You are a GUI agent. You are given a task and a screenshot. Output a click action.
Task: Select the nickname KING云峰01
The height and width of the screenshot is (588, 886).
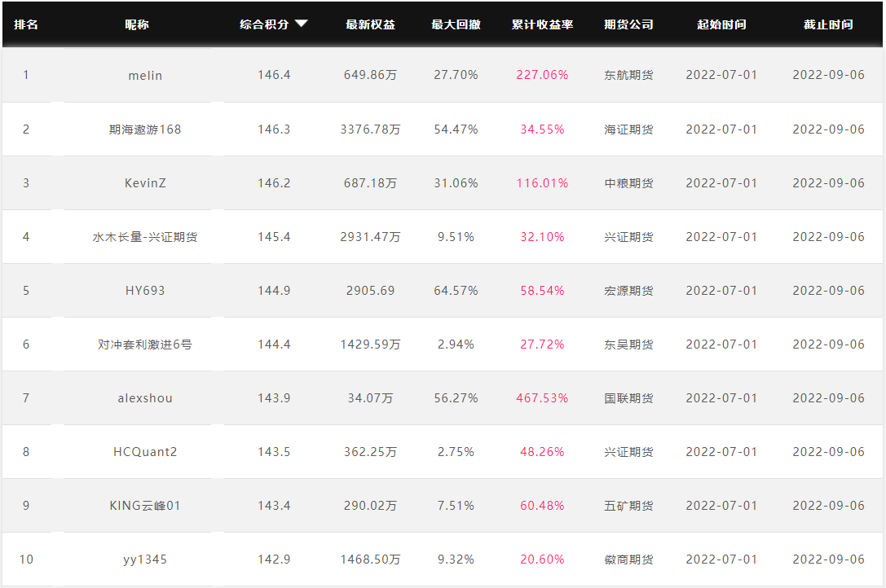tap(145, 505)
